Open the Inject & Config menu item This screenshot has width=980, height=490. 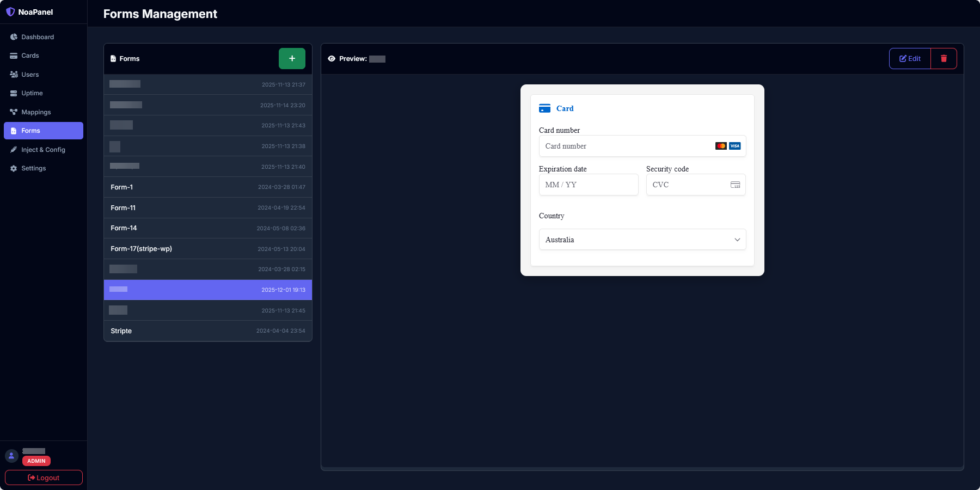[x=43, y=150]
